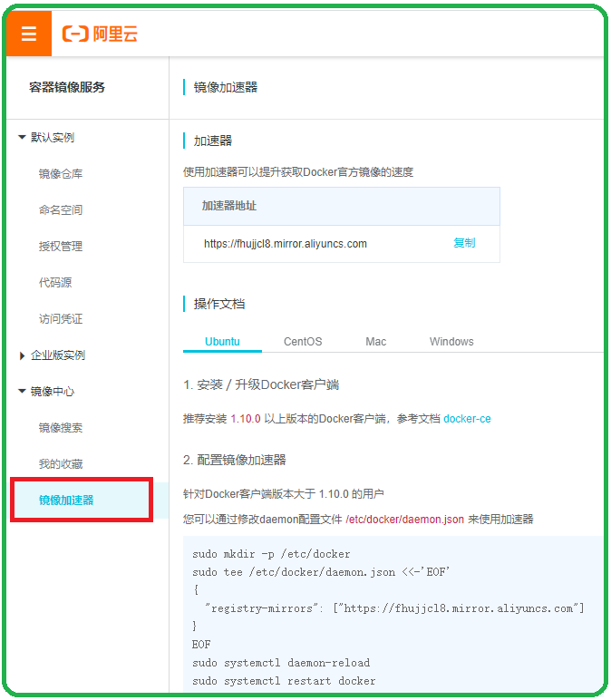
Task: Open 访问凭证 settings
Action: (61, 319)
